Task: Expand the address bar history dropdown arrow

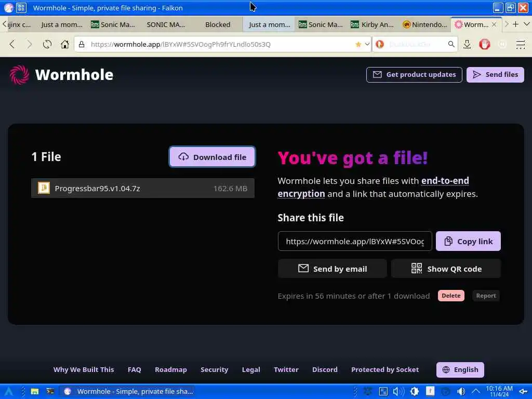Action: pyautogui.click(x=367, y=44)
